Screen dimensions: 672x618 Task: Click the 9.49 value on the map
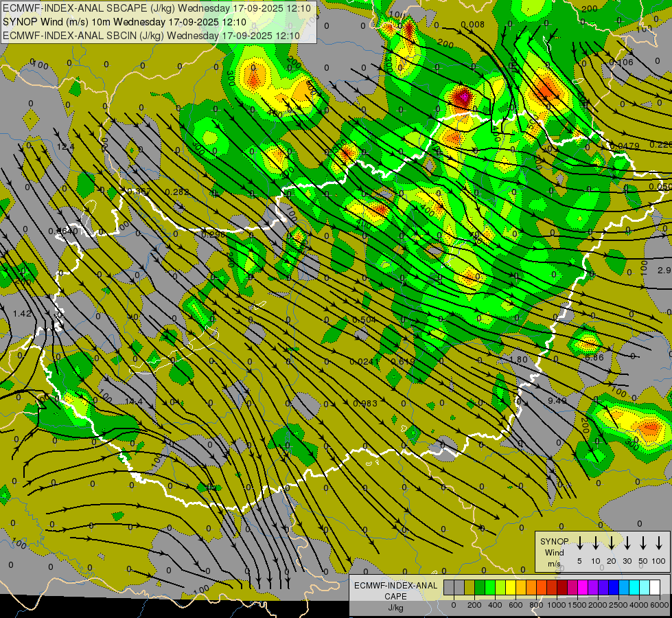pyautogui.click(x=557, y=401)
